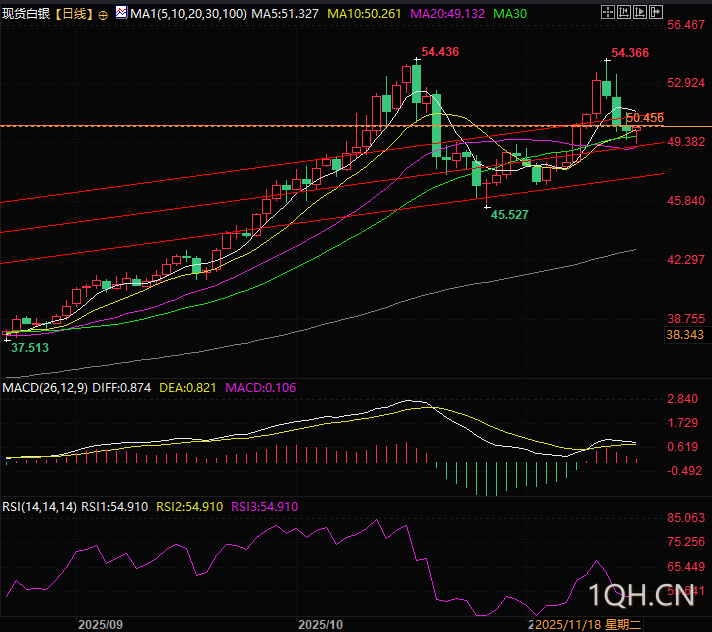
Task: Click the MA1 indicator chart icon
Action: (x=121, y=12)
